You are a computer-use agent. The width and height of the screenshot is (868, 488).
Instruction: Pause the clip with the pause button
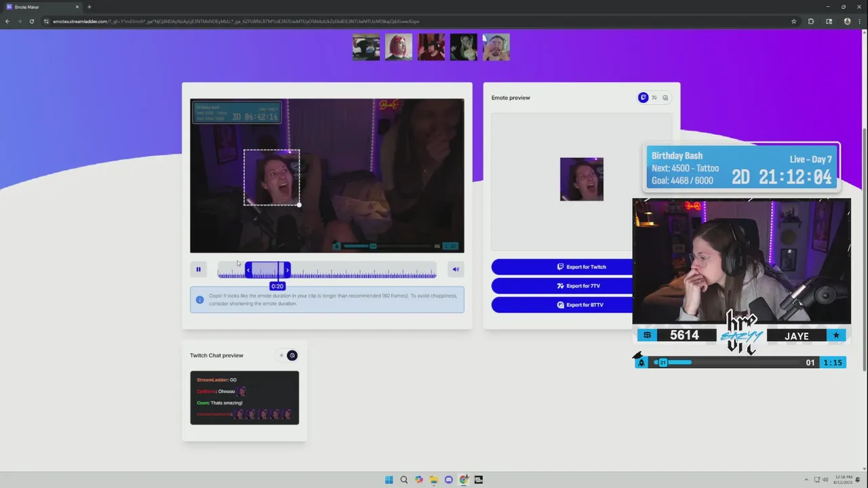point(199,270)
